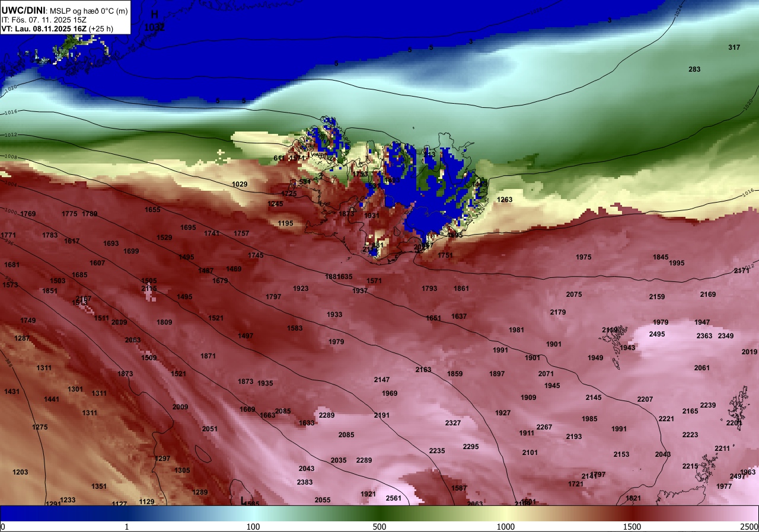Select the 1263 value east of Iceland

[505, 200]
